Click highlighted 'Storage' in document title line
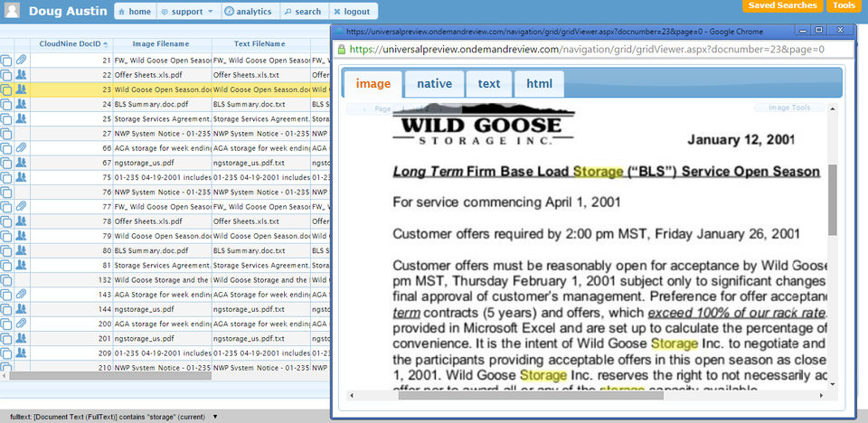This screenshot has width=868, height=423. click(598, 172)
